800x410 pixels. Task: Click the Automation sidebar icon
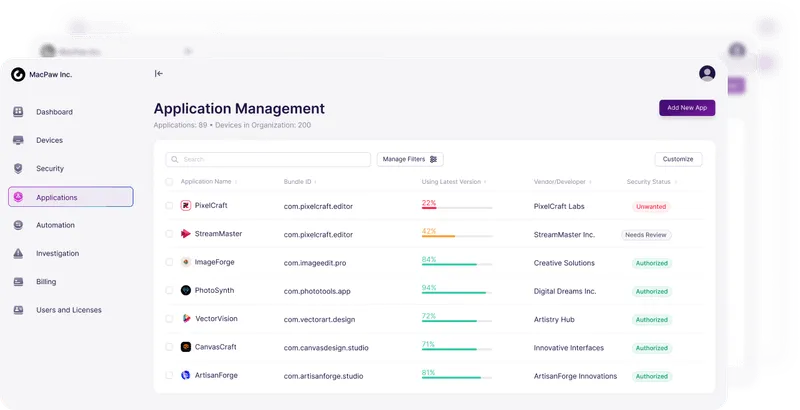(18, 225)
